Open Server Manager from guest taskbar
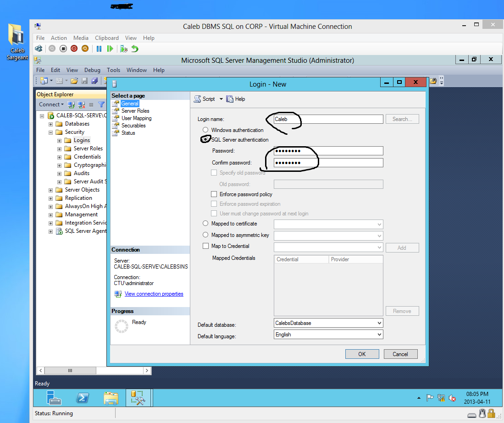The width and height of the screenshot is (504, 423). click(54, 398)
